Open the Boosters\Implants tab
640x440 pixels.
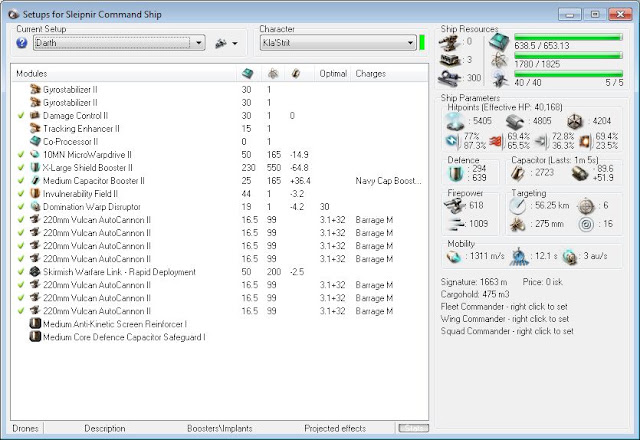point(220,429)
